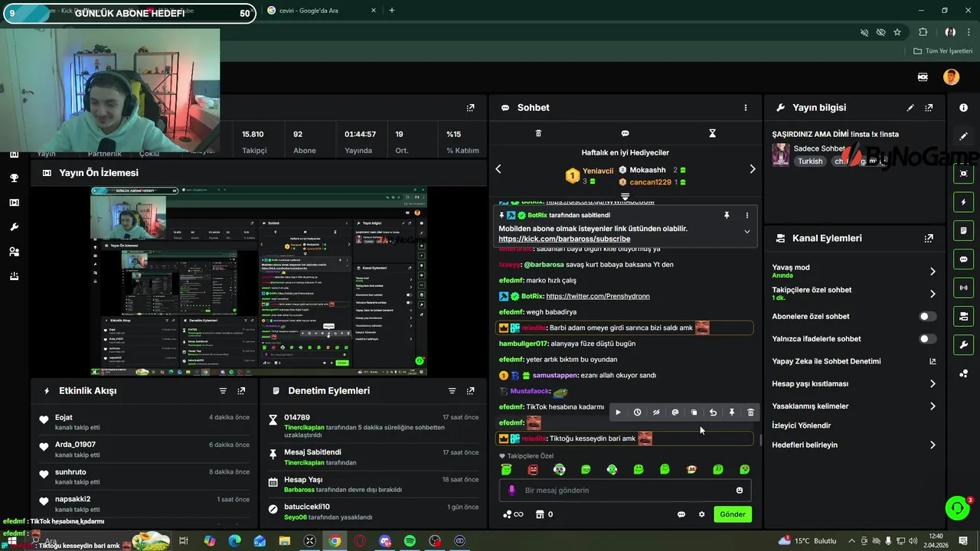
Task: Show previous weekly gifters with left arrow
Action: (x=498, y=169)
